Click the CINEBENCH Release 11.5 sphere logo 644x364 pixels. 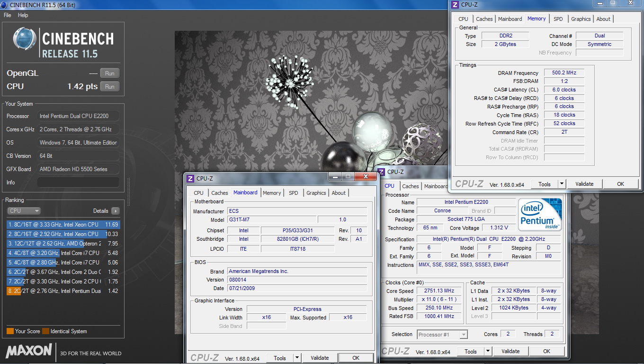coord(25,39)
